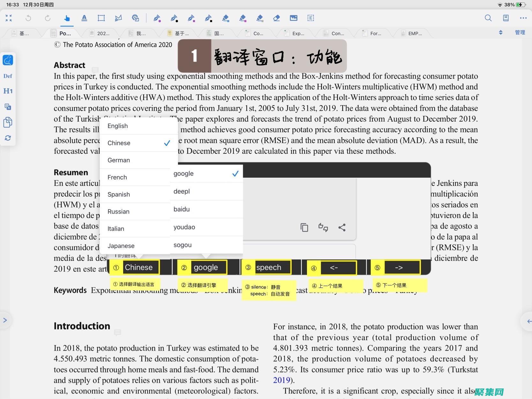
Task: Click the share icon in translation window
Action: (342, 227)
